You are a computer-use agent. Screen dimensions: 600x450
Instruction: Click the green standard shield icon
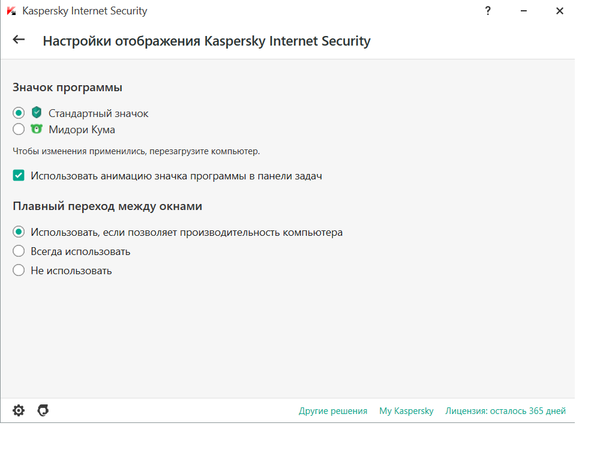tap(37, 113)
